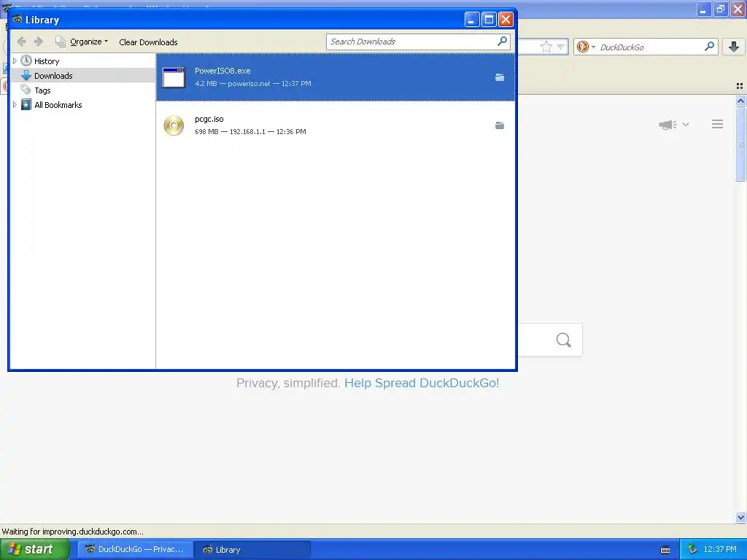Click the Downloads arrow icon in sidebar
Screen dimensions: 747x560
[x=26, y=76]
